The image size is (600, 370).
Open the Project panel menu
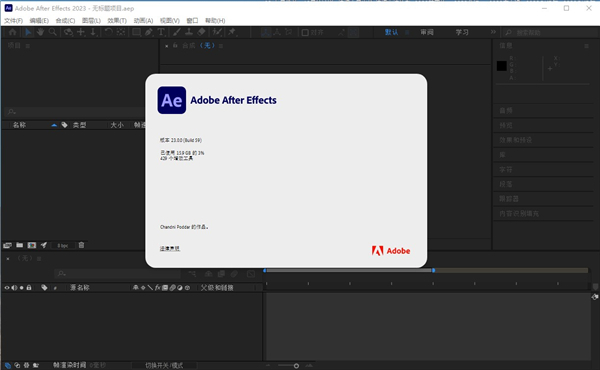click(28, 46)
